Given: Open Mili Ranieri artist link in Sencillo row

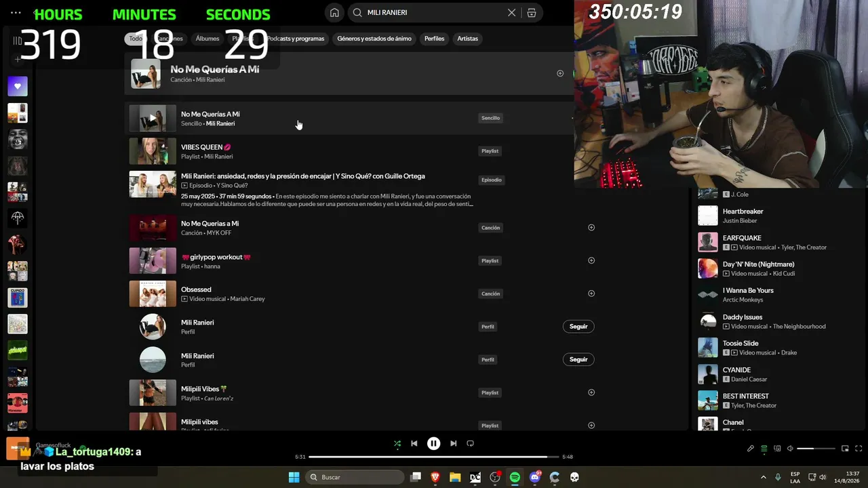Looking at the screenshot, I should click(x=220, y=124).
